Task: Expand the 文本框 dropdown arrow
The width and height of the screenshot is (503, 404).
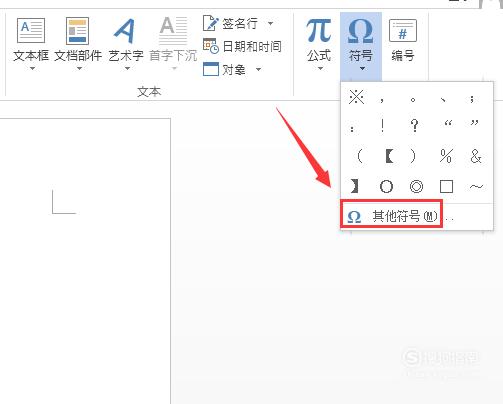Action: click(32, 68)
